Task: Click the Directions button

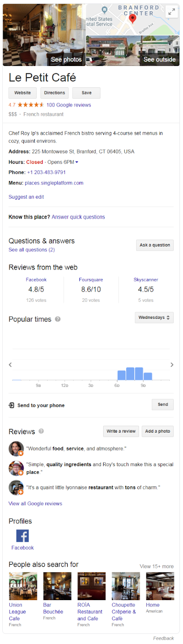Action: [x=54, y=93]
